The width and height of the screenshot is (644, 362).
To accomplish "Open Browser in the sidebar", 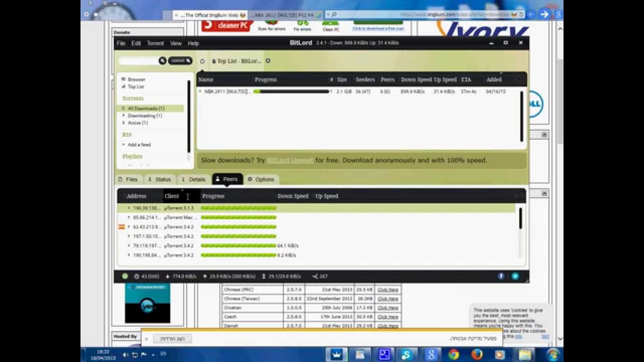I will 136,79.
